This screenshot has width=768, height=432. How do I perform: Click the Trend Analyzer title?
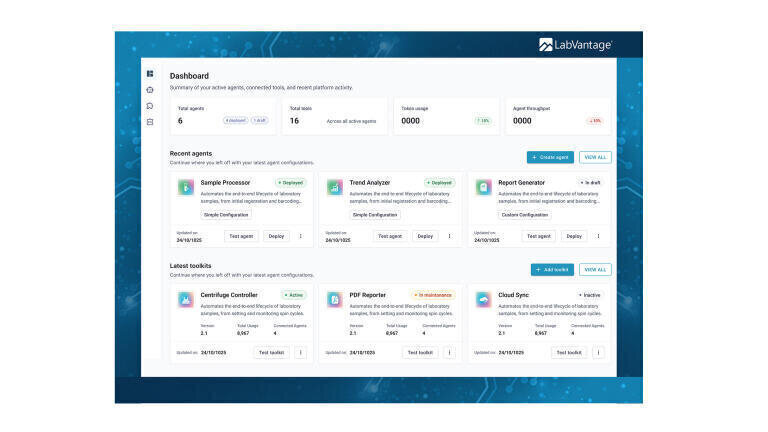pyautogui.click(x=370, y=183)
